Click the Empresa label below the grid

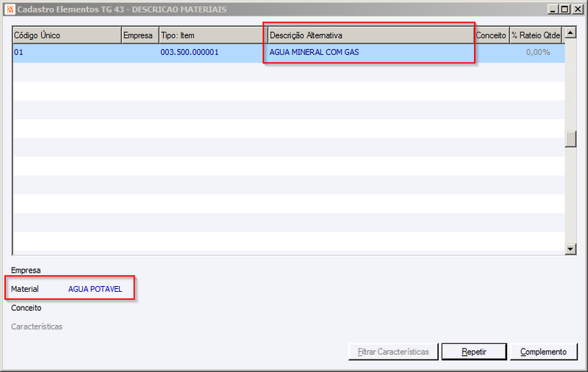pos(26,271)
